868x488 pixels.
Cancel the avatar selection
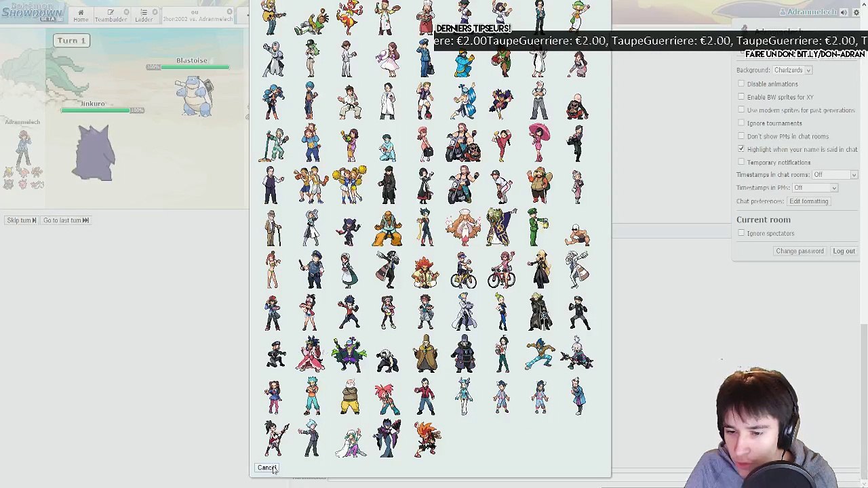[x=267, y=468]
